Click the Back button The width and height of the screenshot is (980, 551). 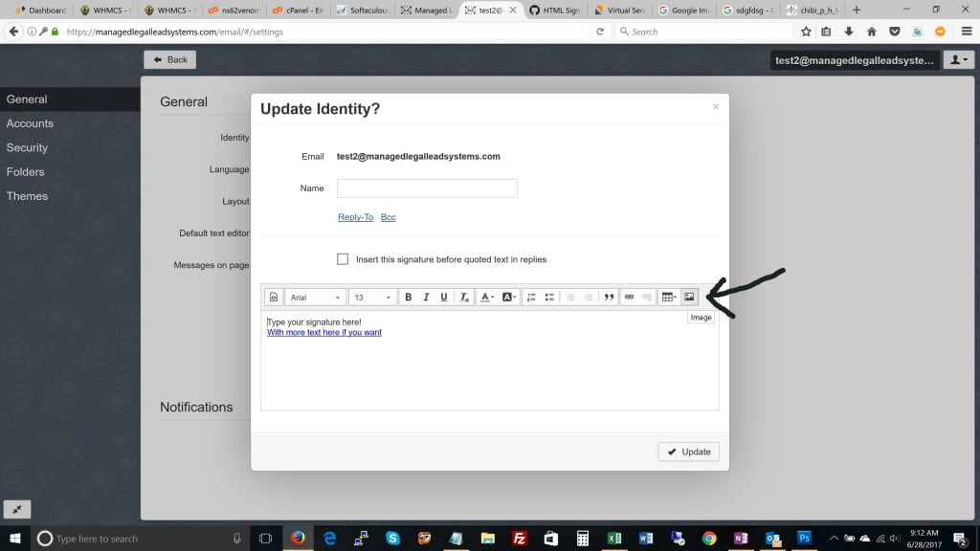click(x=170, y=59)
